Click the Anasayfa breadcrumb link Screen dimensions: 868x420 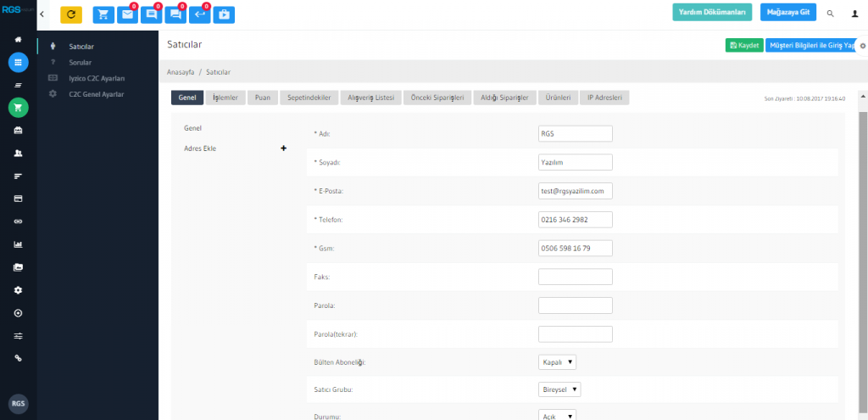(181, 72)
